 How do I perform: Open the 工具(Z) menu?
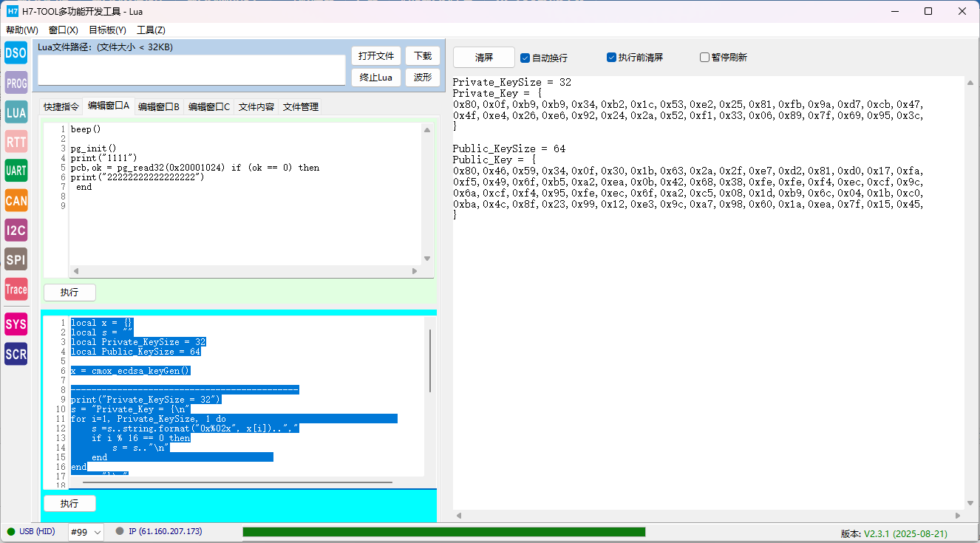coord(151,30)
